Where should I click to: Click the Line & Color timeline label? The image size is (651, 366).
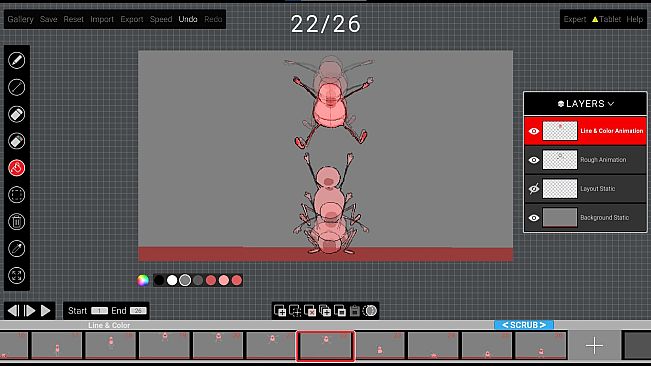click(x=109, y=325)
